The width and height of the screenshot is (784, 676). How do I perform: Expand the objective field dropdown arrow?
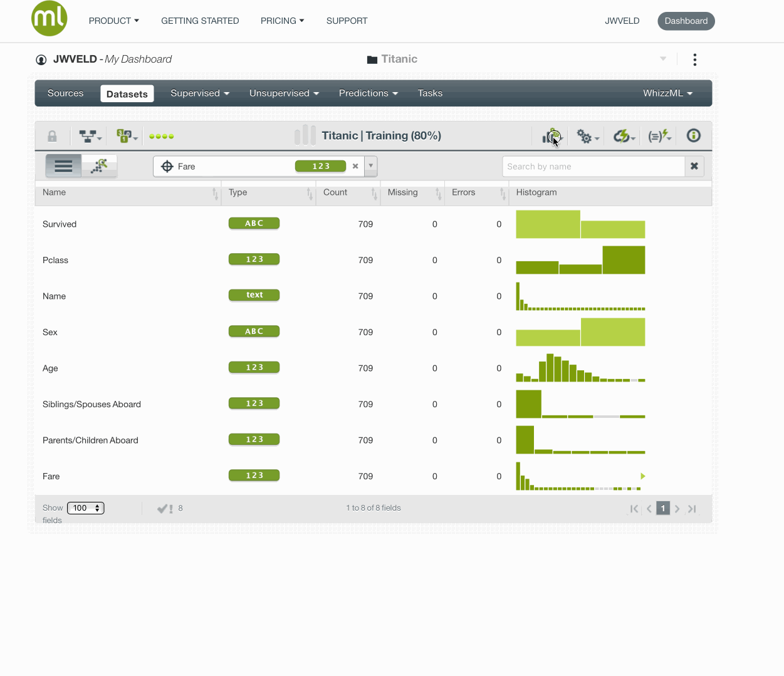pos(371,166)
